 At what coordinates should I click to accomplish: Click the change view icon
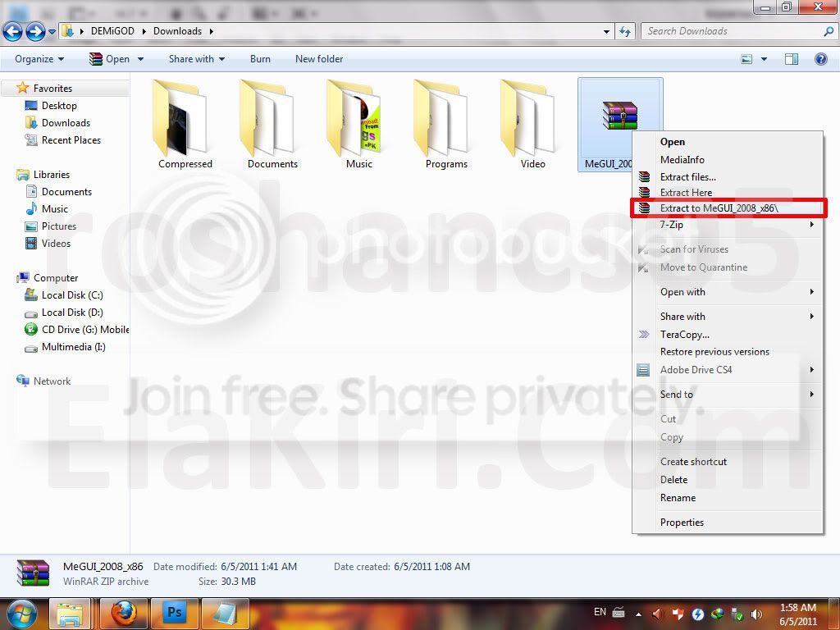746,59
